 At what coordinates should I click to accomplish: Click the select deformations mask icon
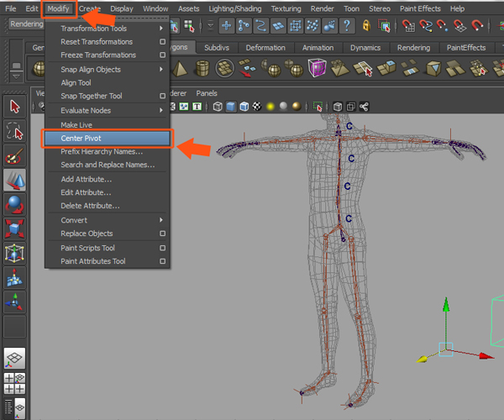[295, 25]
